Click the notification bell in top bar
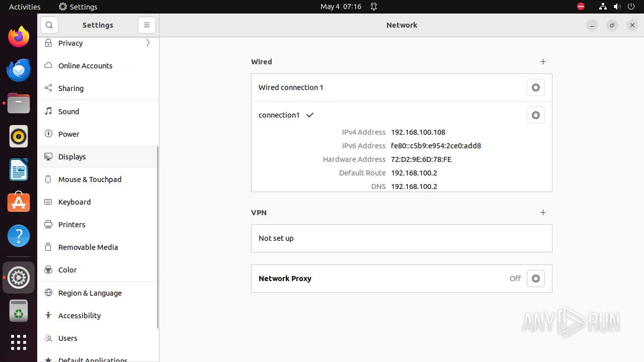Viewport: 644px width, 362px height. 374,7
